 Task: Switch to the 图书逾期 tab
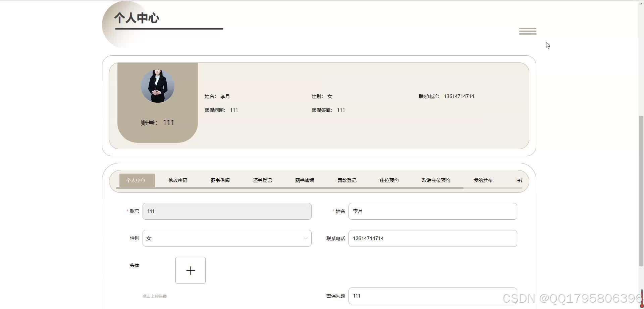click(x=305, y=180)
